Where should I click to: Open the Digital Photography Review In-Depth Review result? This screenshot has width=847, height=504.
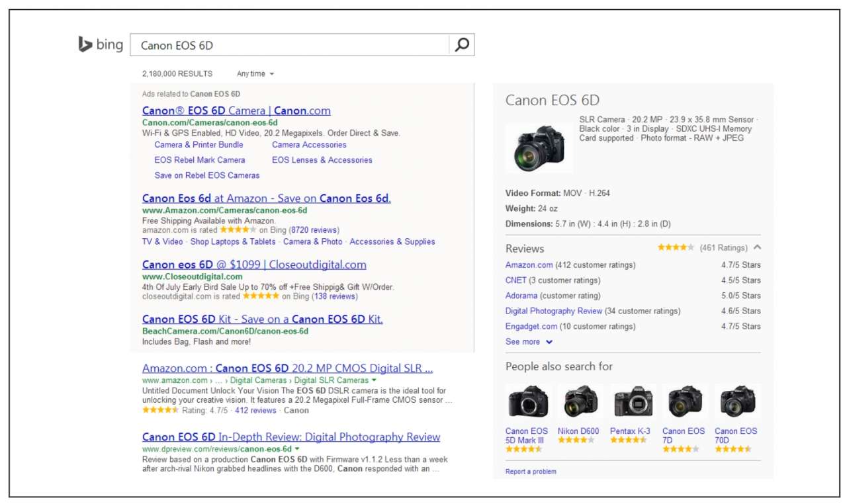(291, 437)
